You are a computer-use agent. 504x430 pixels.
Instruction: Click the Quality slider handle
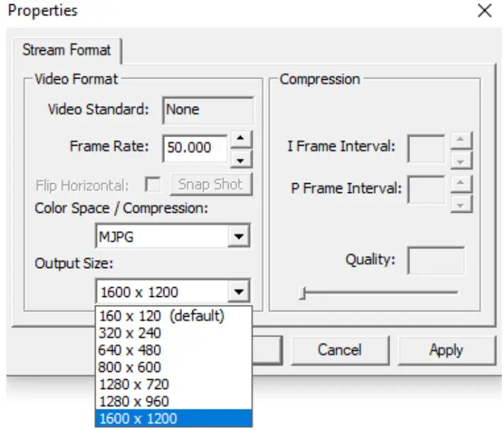302,294
